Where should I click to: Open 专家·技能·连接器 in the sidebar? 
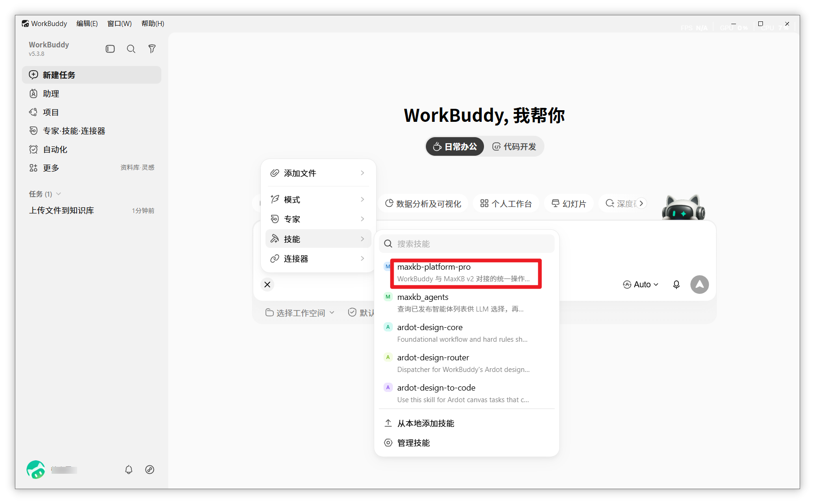92,131
